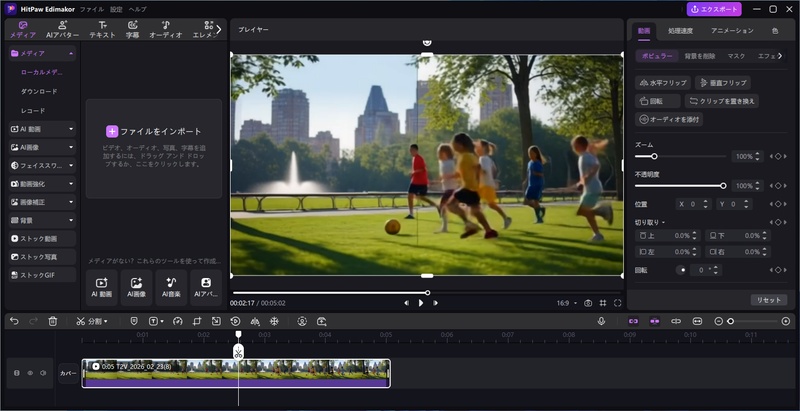Open the 処理速度 properties tab
The height and width of the screenshot is (411, 800).
[681, 31]
